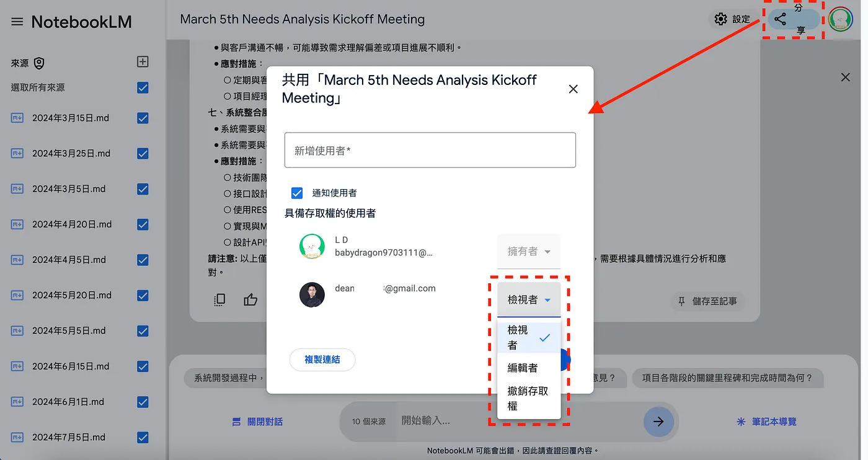Click suggestion 項目各階段的關鍵里程碑和完成時間為何
868x460 pixels.
727,378
